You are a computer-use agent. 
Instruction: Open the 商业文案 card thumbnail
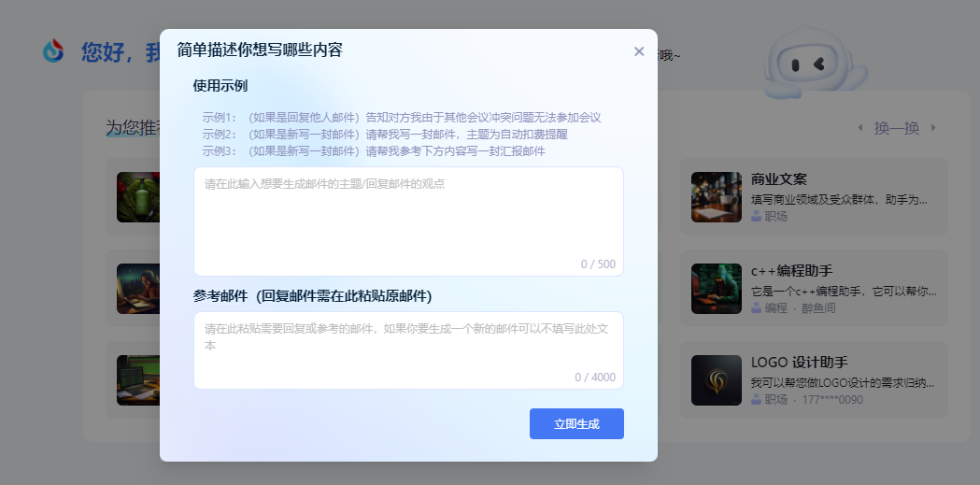717,197
